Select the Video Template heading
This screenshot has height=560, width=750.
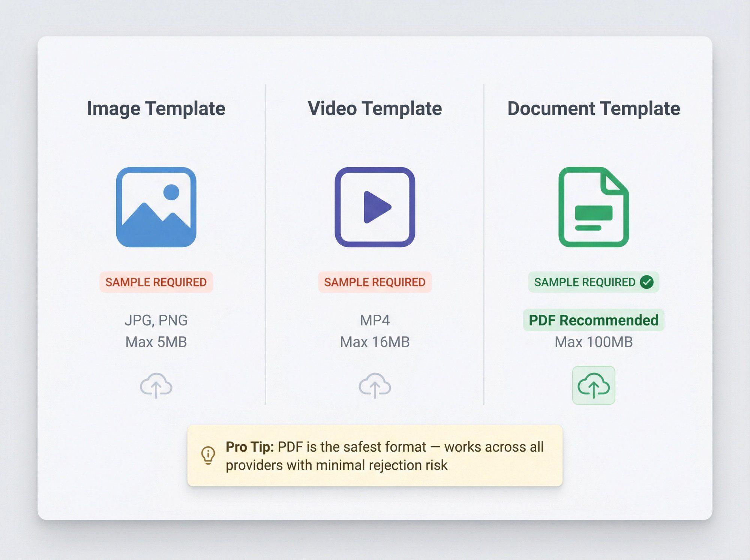[375, 108]
